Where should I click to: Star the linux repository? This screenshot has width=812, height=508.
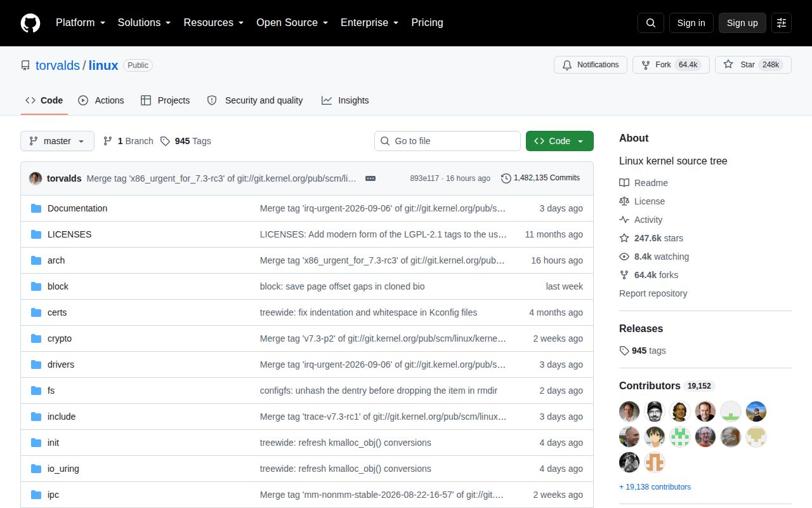753,65
